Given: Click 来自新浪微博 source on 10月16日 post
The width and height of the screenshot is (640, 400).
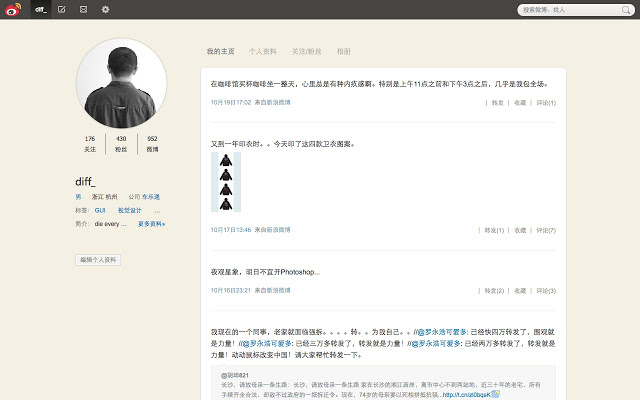Looking at the screenshot, I should point(273,291).
